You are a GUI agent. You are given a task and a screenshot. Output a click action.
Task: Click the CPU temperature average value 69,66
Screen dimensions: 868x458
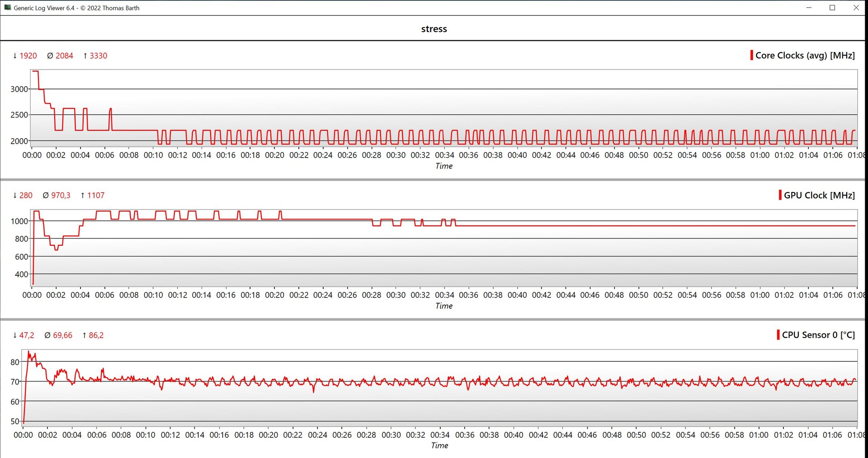click(x=62, y=335)
